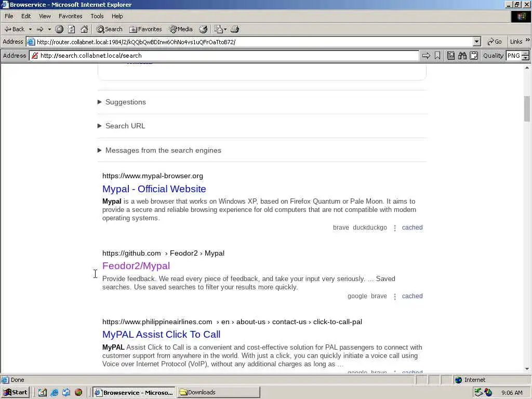Open the Favorites menu
The width and height of the screenshot is (532, 399).
point(71,16)
